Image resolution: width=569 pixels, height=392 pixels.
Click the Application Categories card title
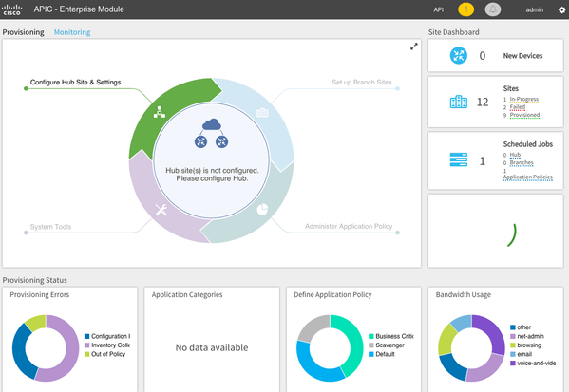(187, 295)
